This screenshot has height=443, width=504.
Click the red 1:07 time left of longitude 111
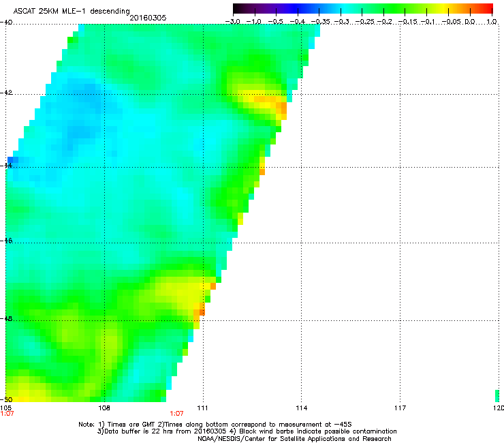coord(177,414)
